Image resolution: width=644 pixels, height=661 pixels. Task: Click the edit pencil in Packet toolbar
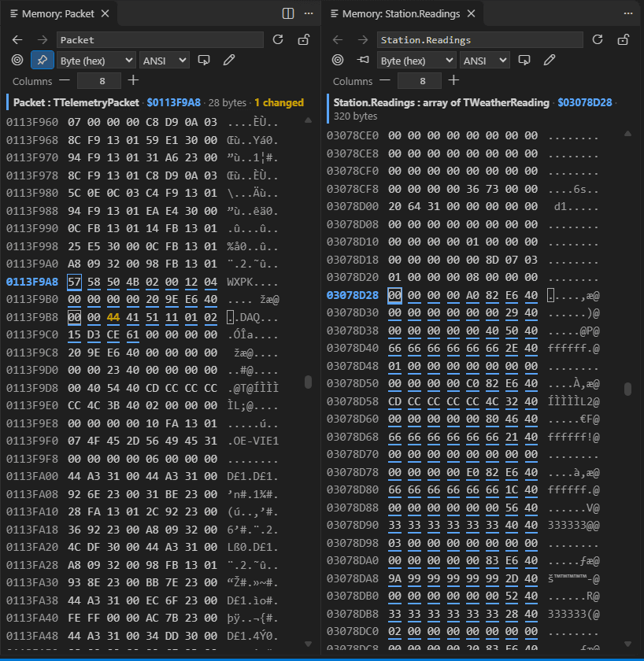tap(229, 60)
